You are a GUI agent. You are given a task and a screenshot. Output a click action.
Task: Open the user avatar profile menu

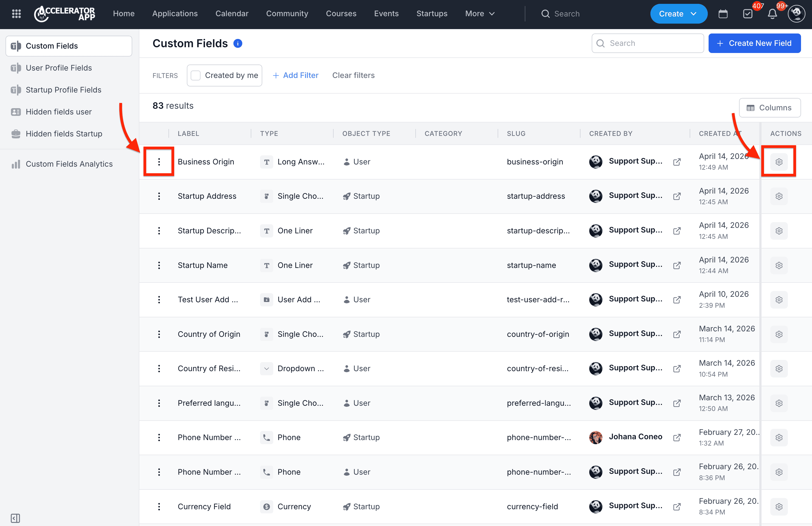tap(796, 14)
